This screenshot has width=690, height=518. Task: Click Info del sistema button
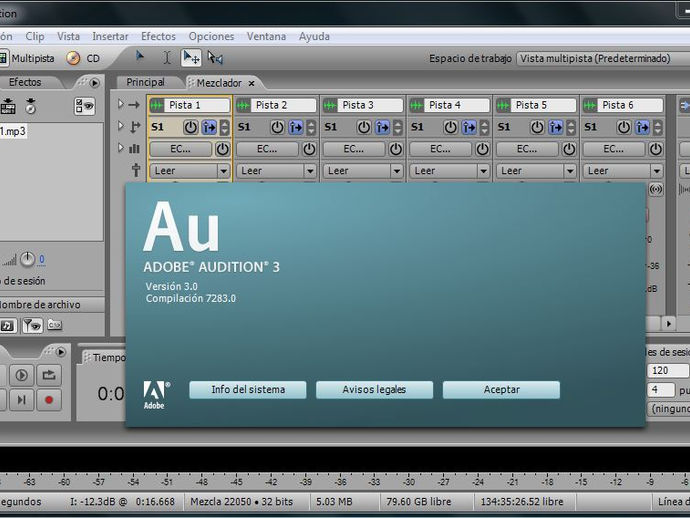point(248,390)
